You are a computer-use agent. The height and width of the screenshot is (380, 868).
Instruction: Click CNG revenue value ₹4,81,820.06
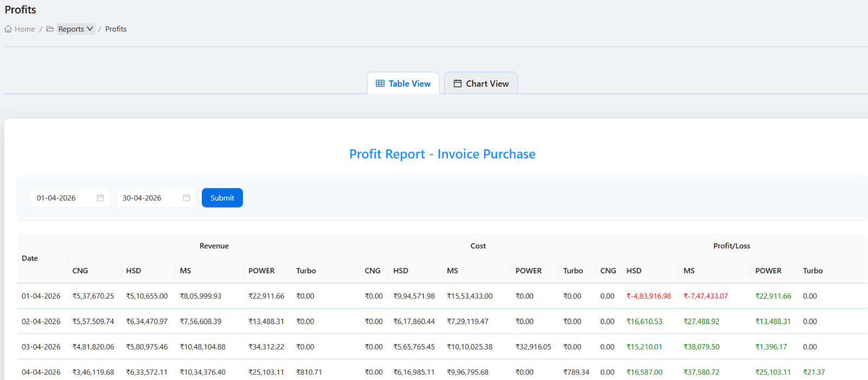pos(93,347)
